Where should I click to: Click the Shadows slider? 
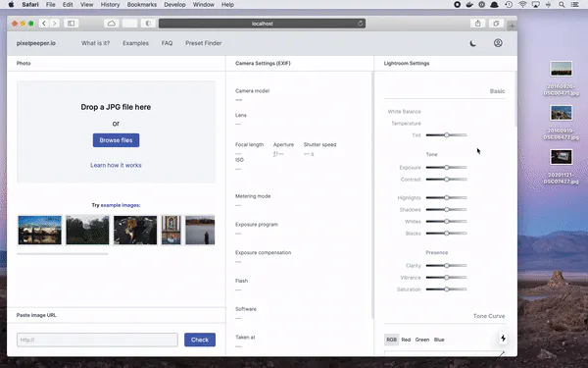click(446, 209)
